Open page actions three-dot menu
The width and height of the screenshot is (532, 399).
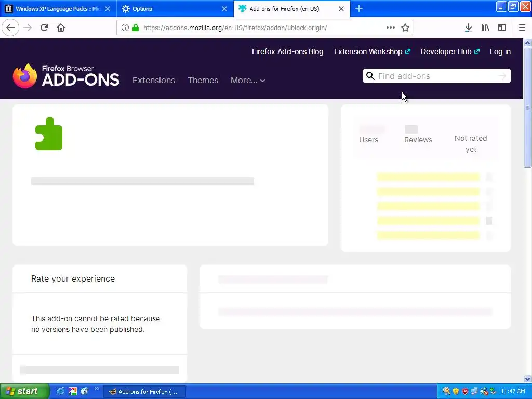point(391,28)
